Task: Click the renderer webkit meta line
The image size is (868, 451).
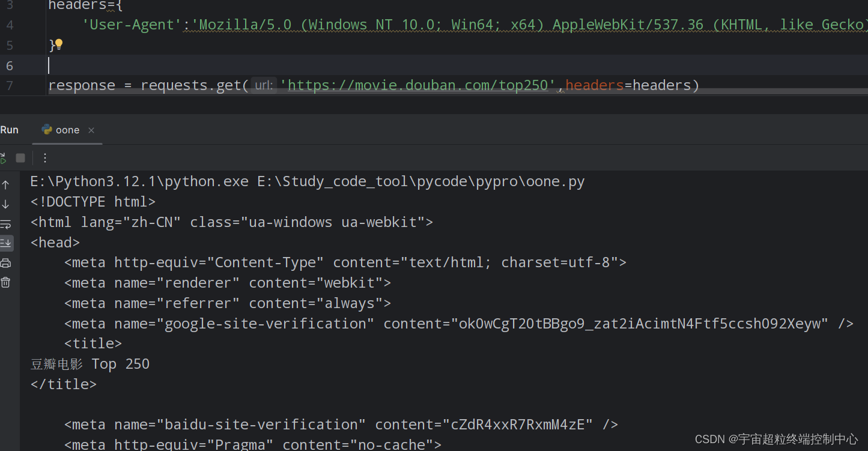Action: click(228, 283)
